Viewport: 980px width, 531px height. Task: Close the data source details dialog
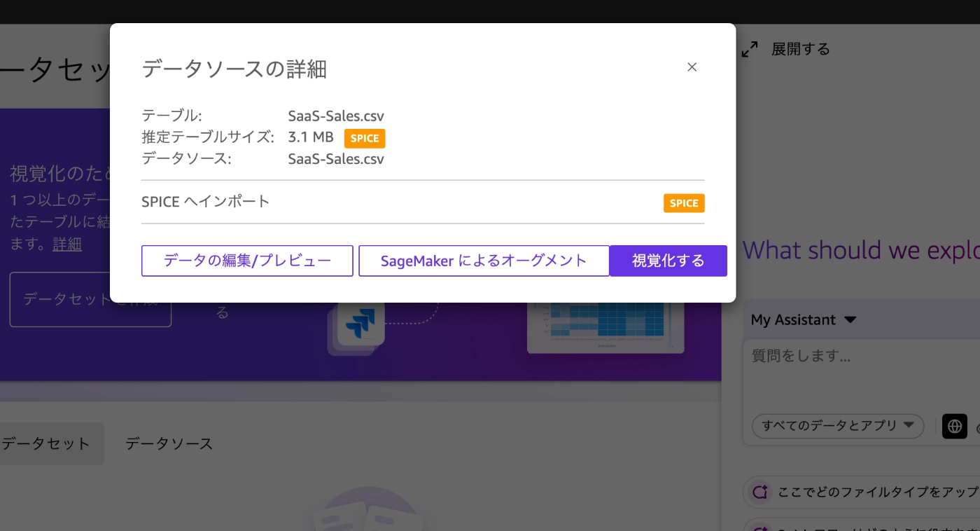pyautogui.click(x=692, y=67)
